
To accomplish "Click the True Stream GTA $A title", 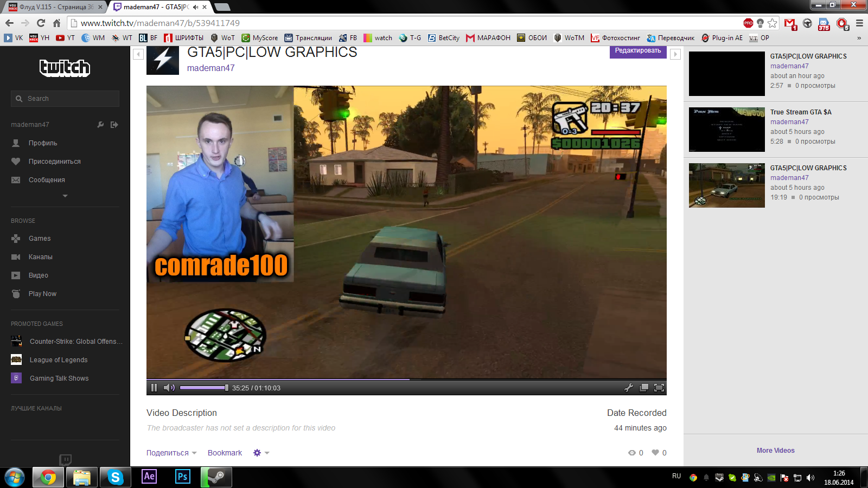I will point(801,112).
